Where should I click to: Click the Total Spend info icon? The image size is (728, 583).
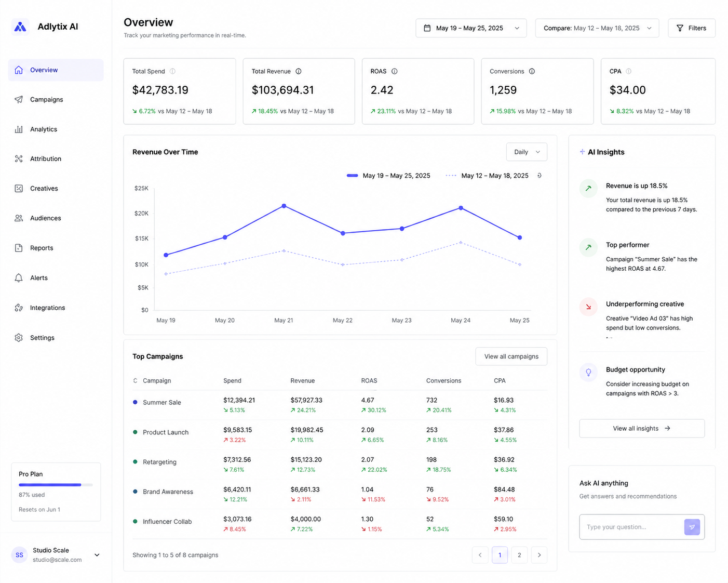click(173, 71)
